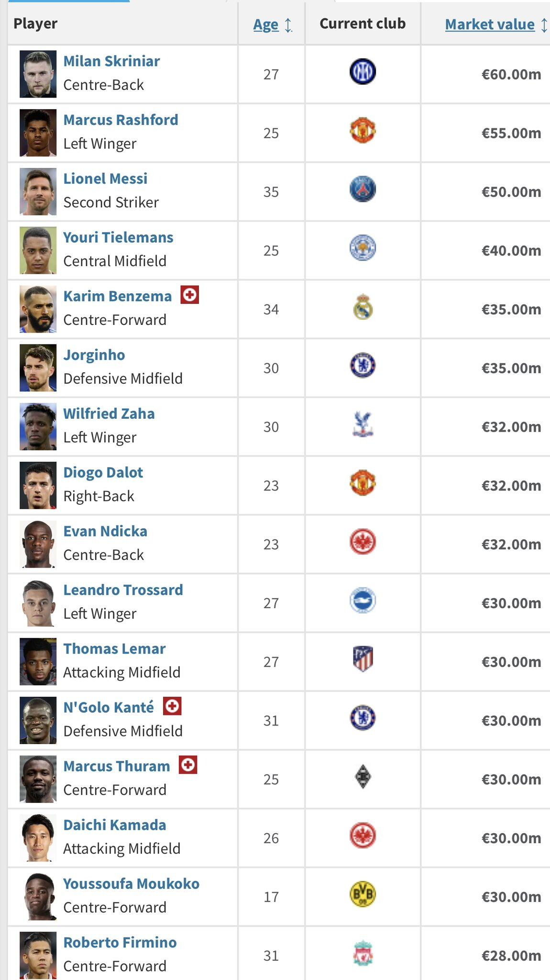Viewport: 550px width, 980px height.
Task: Click Marcus Rashford's Manchester United crest
Action: tap(363, 131)
